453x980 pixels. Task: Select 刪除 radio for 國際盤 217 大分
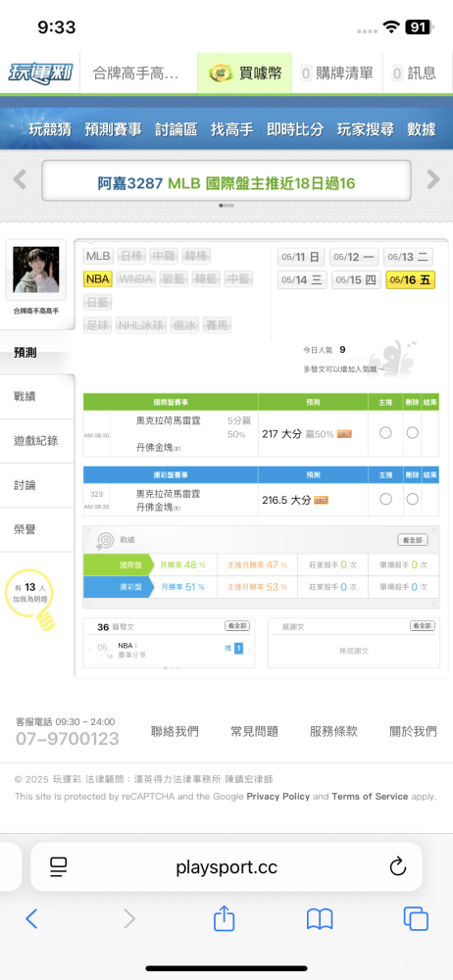[x=413, y=432]
